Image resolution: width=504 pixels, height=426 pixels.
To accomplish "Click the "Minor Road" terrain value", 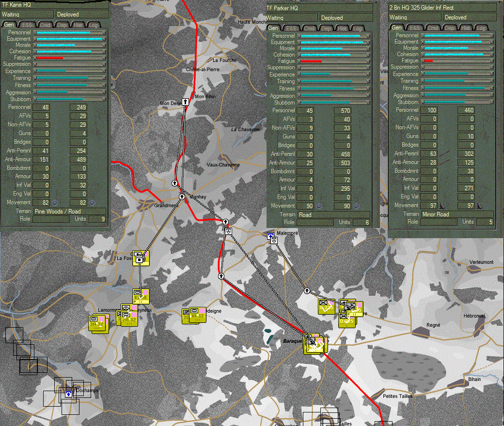I will pos(457,214).
